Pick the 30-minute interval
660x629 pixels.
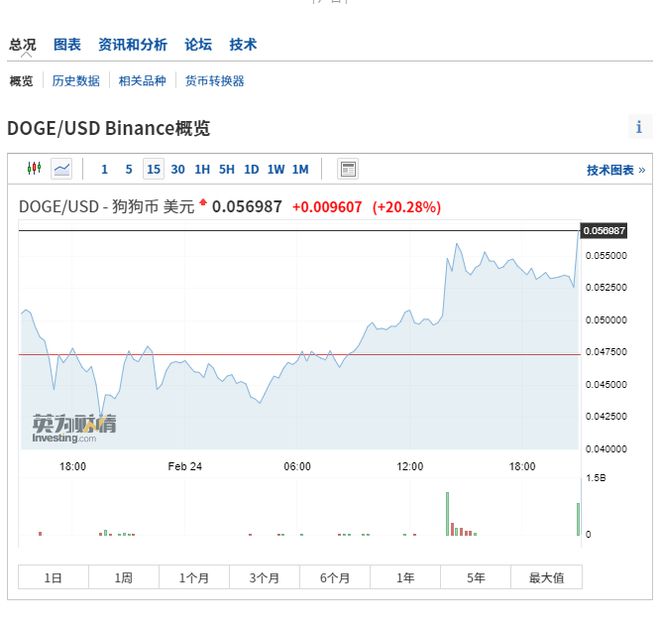pos(178,169)
